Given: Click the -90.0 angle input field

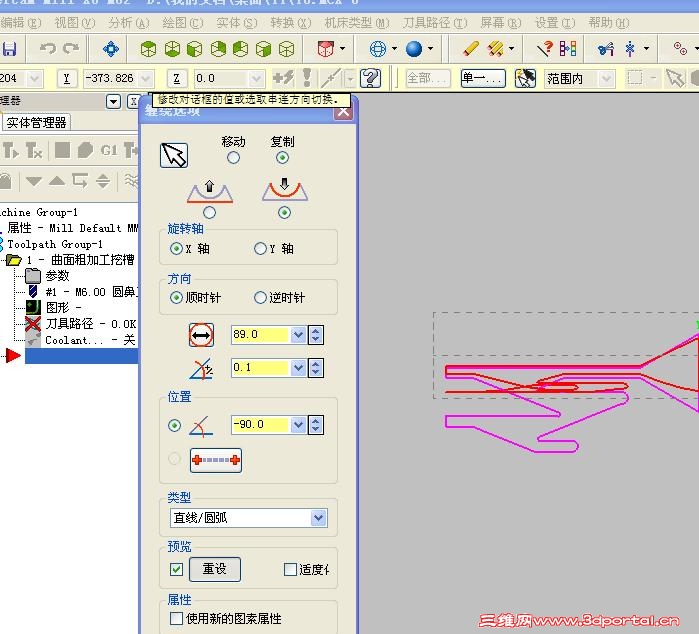Looking at the screenshot, I should [x=261, y=425].
